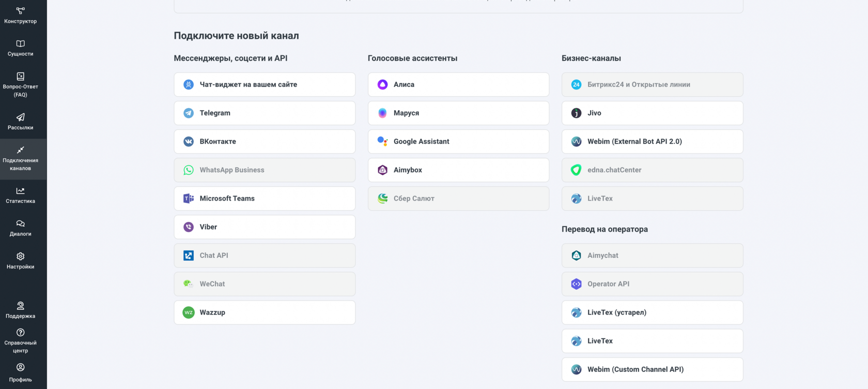This screenshot has width=868, height=389.
Task: Open Настройки in the sidebar
Action: 21,261
